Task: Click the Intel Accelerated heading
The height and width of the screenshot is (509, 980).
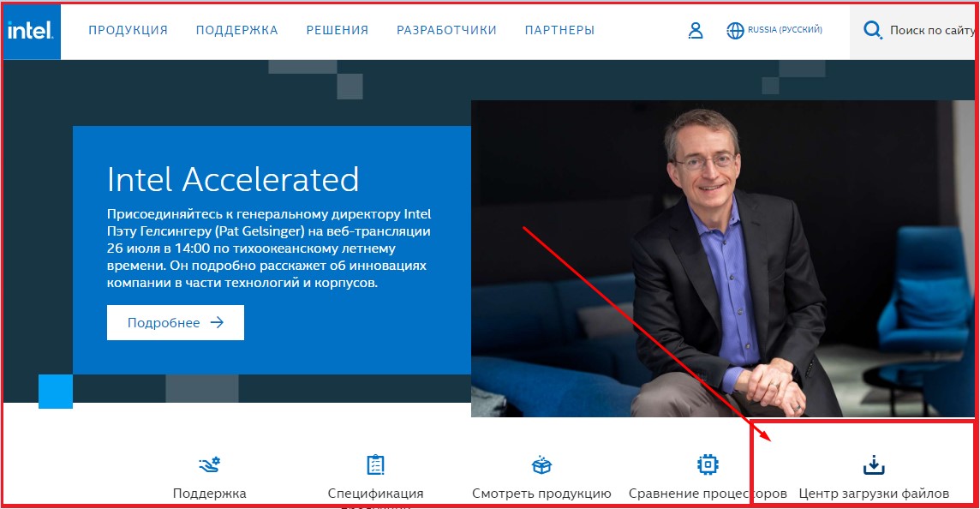Action: pyautogui.click(x=233, y=179)
